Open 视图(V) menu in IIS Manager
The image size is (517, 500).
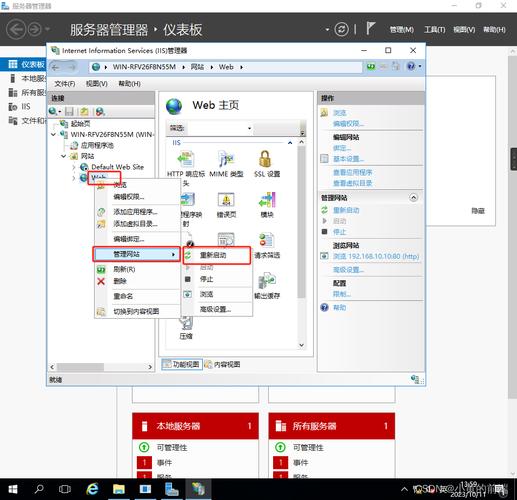coord(97,84)
